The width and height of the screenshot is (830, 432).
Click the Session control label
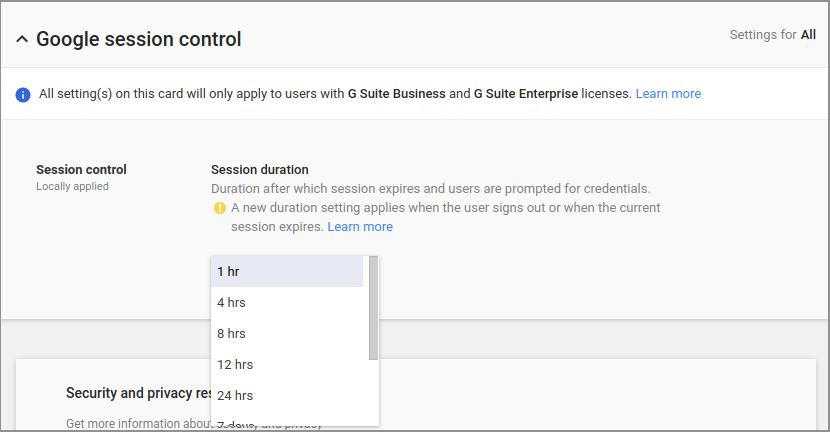tap(81, 169)
